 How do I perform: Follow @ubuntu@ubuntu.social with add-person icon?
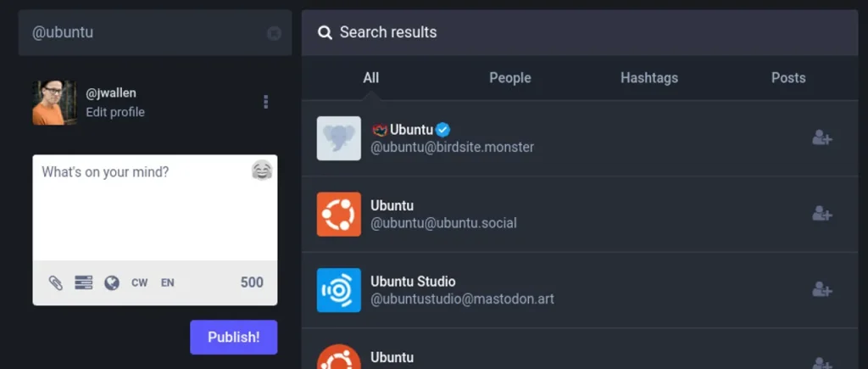click(822, 213)
